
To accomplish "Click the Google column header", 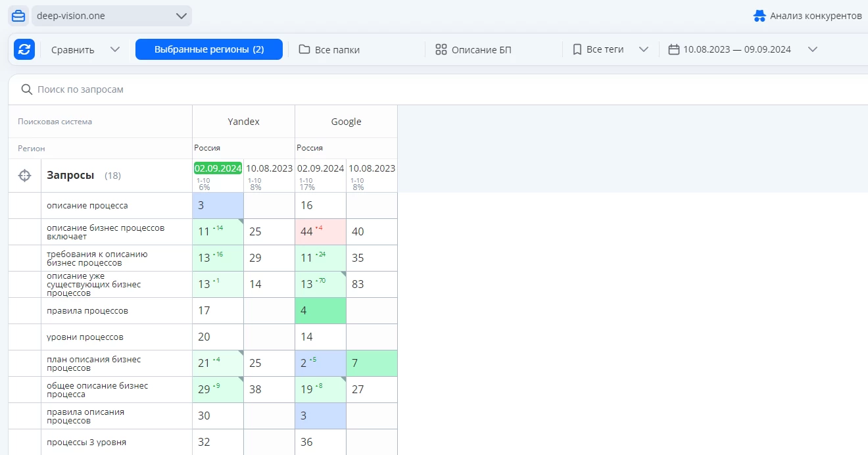I will pos(346,122).
